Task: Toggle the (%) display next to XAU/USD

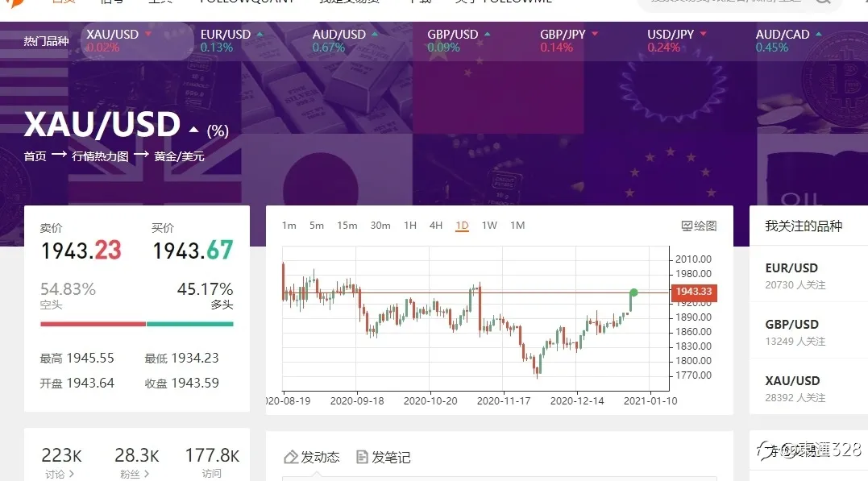Action: point(218,131)
